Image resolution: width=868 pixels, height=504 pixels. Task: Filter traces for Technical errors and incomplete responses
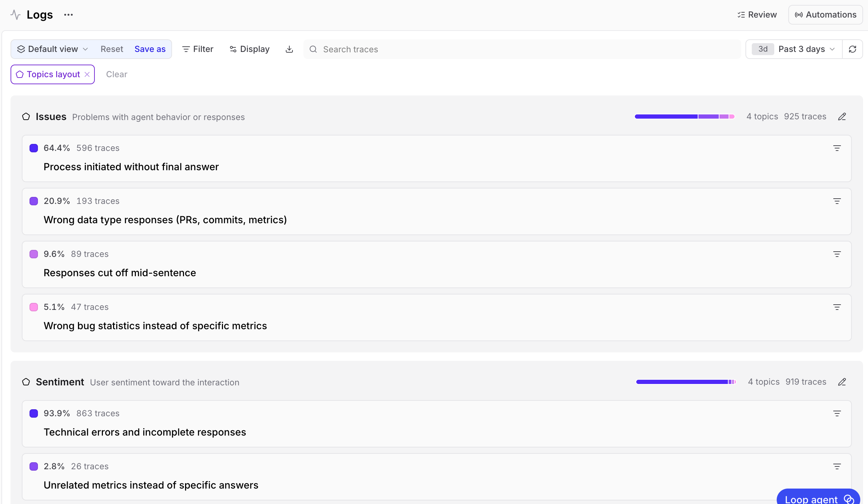tap(837, 413)
